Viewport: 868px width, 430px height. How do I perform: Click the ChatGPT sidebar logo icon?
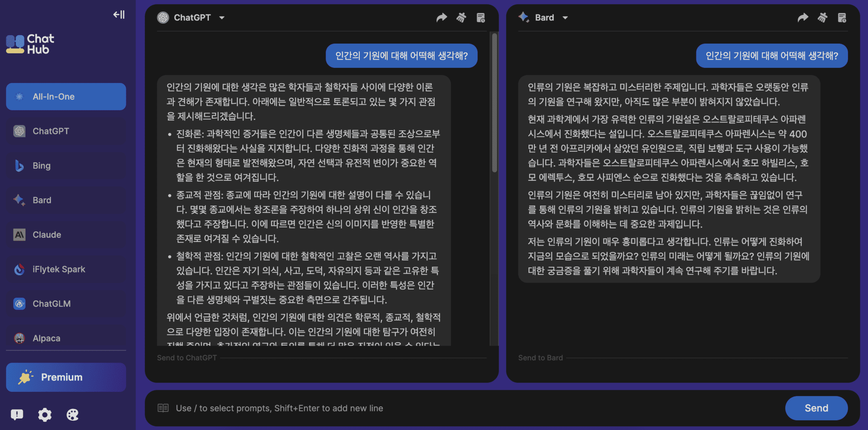coord(19,131)
